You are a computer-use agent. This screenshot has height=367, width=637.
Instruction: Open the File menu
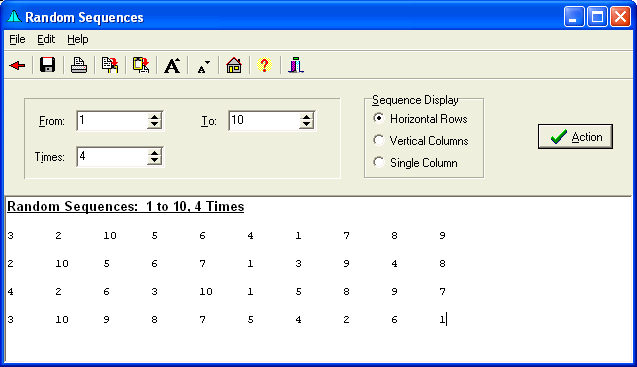17,39
